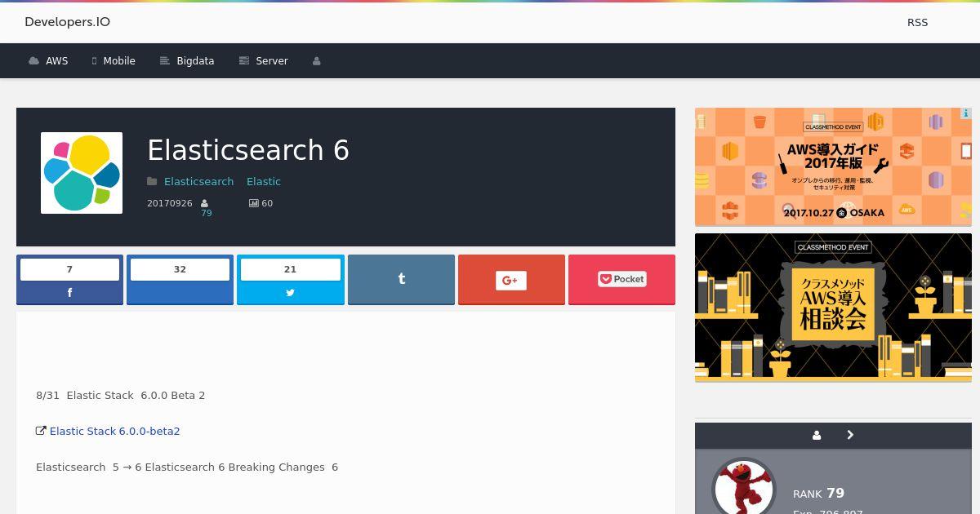Open the Elastic category link
Viewport: 980px width, 514px height.
pyautogui.click(x=264, y=182)
